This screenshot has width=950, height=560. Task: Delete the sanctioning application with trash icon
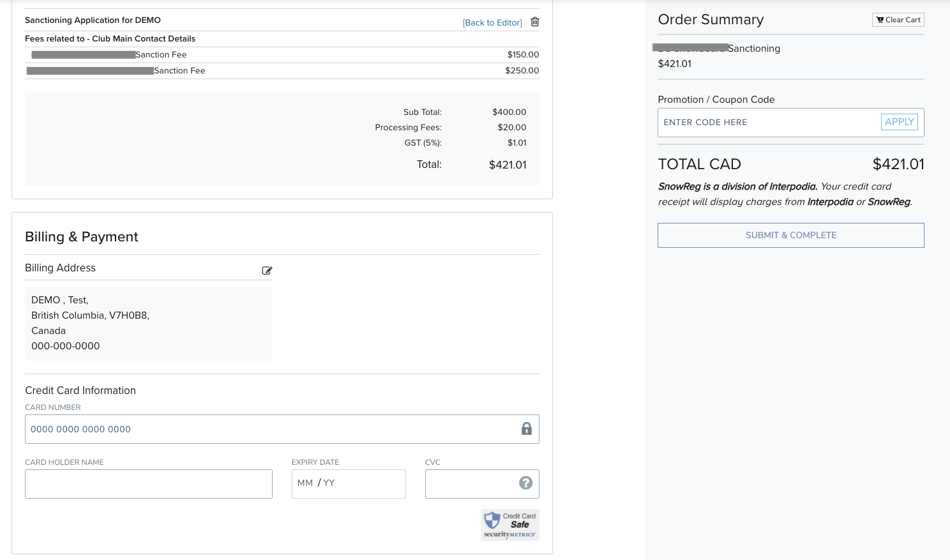pos(535,22)
